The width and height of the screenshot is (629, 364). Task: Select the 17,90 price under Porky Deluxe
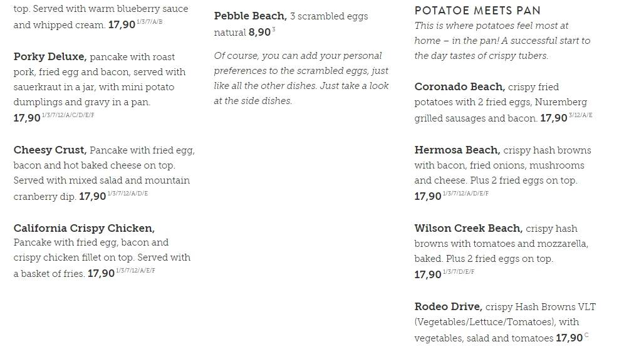click(27, 118)
